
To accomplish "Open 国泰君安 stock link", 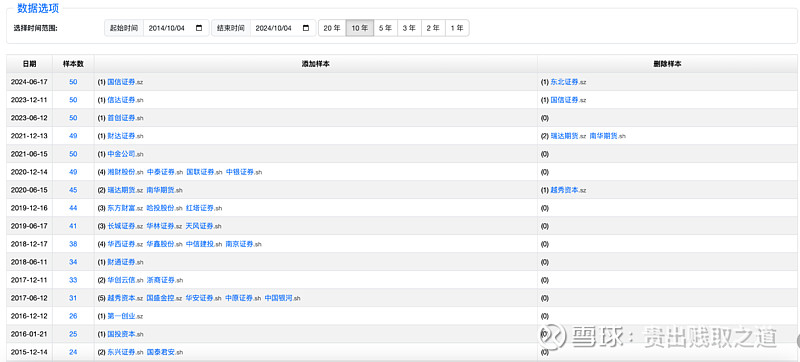I will tap(161, 352).
